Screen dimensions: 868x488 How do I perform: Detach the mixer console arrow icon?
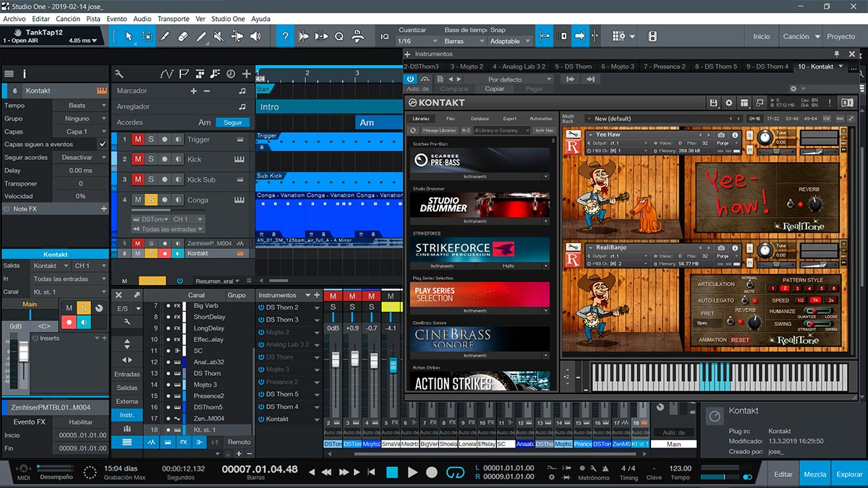(x=136, y=295)
